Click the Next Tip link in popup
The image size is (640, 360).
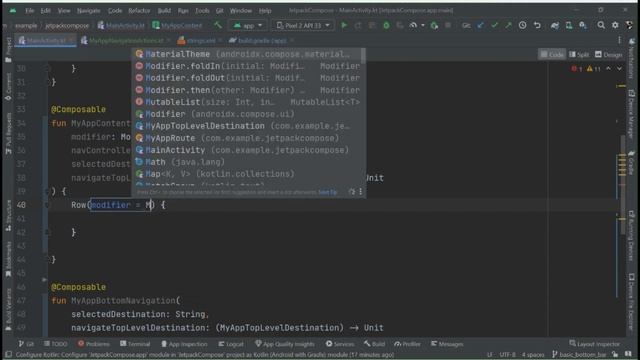[327, 192]
